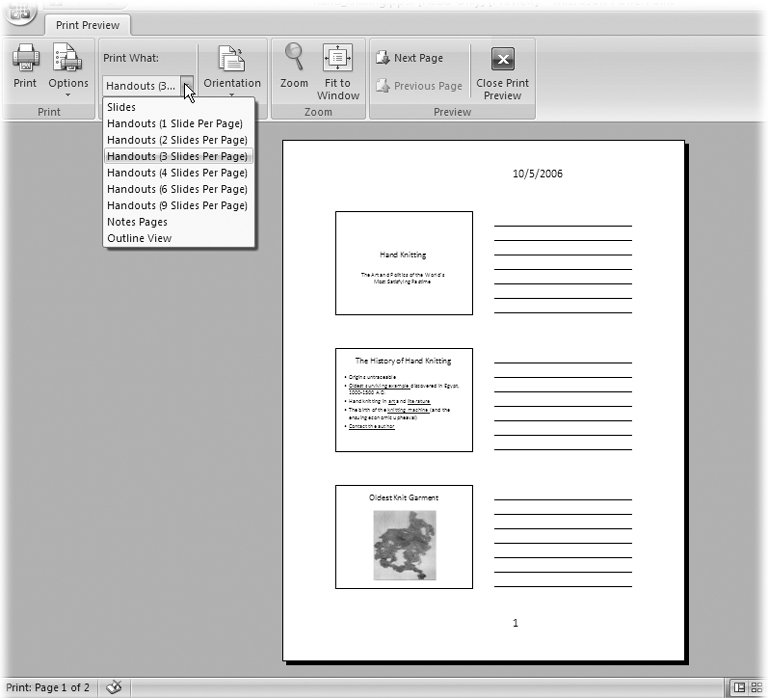Select the Print Preview ribbon tab
This screenshot has height=698, width=768.
click(x=86, y=25)
